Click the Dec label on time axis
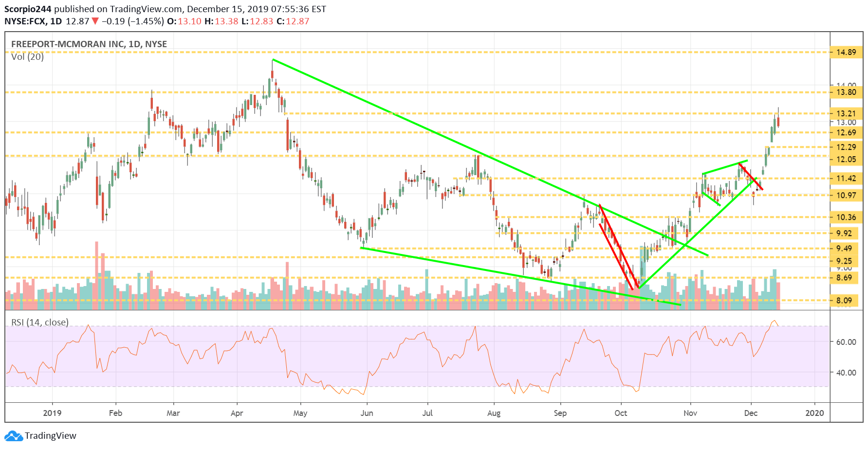 (x=751, y=413)
